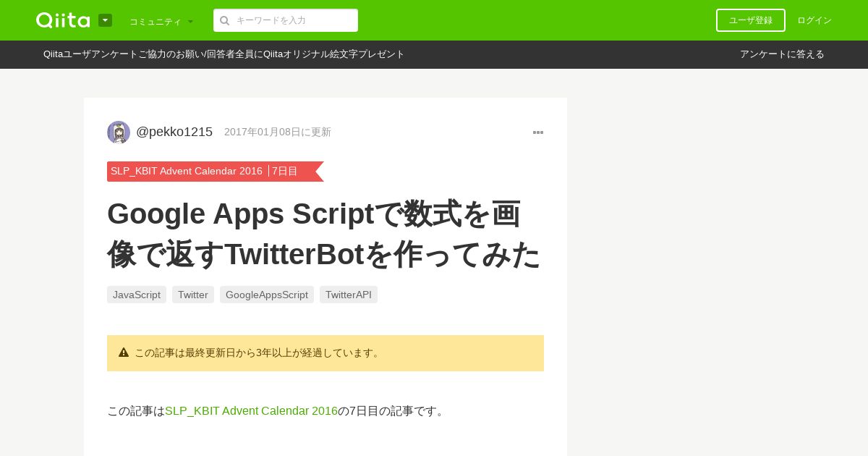Click the ユーザ登録 button

(751, 20)
